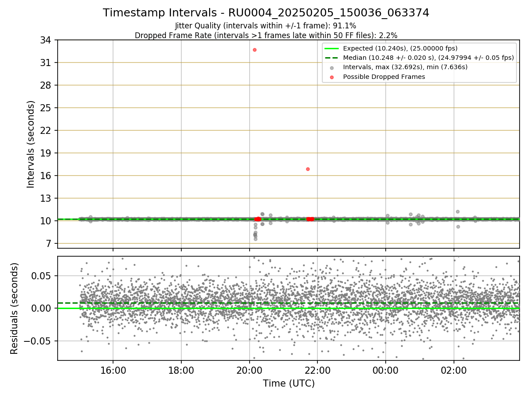This screenshot has height=399, width=532.
Task: Click the gray marker swatch in the legend
Action: (332, 67)
